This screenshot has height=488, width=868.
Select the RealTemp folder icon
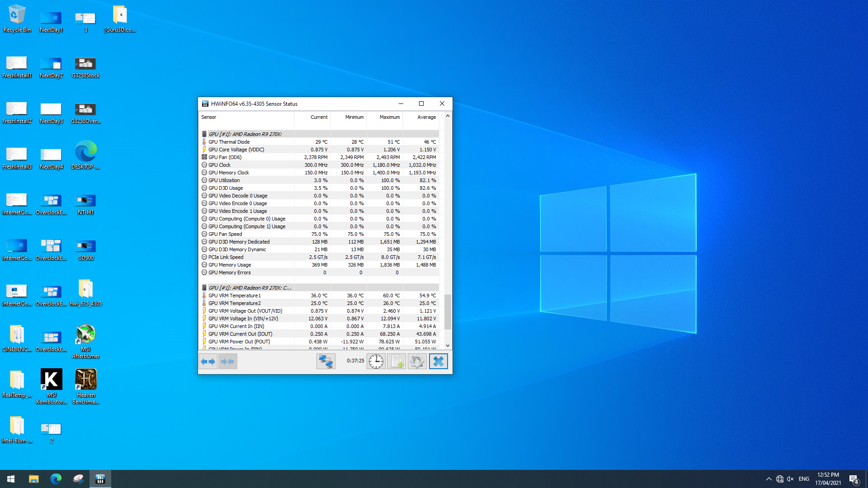click(x=17, y=384)
